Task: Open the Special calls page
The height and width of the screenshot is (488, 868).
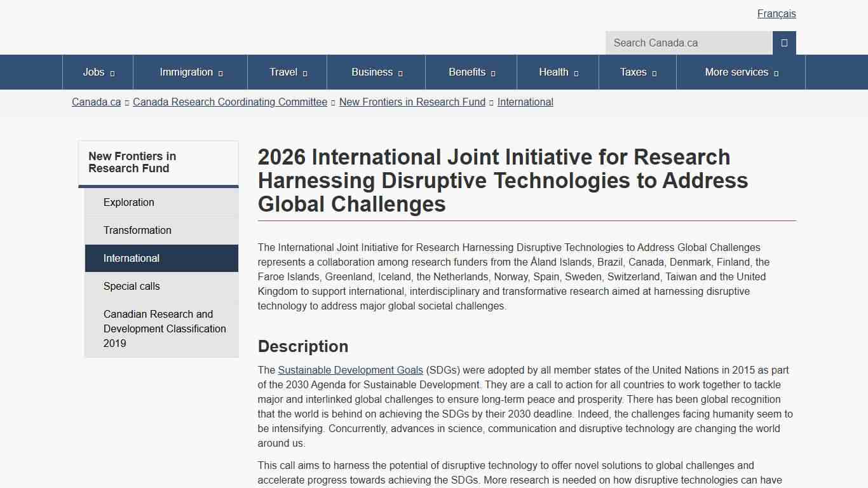Action: point(132,286)
